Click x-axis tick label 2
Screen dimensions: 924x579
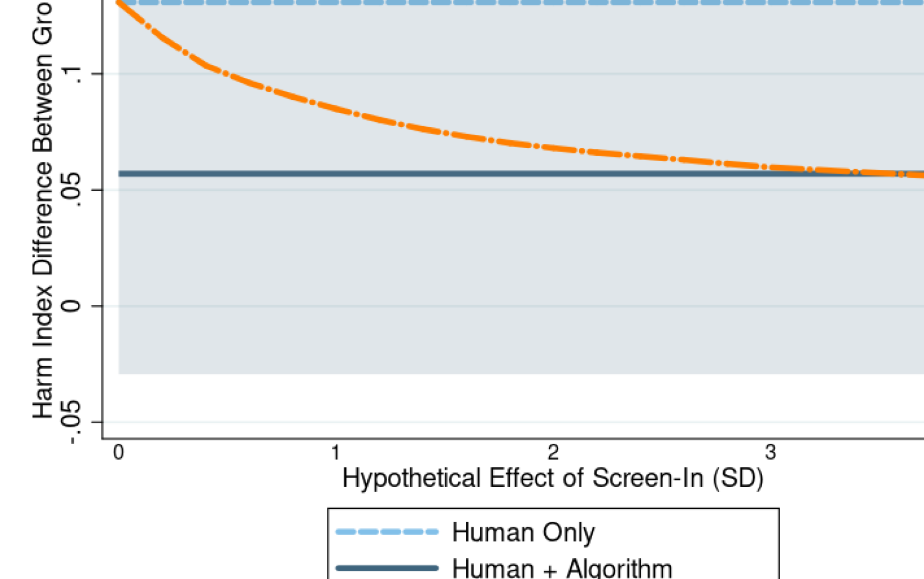[553, 453]
